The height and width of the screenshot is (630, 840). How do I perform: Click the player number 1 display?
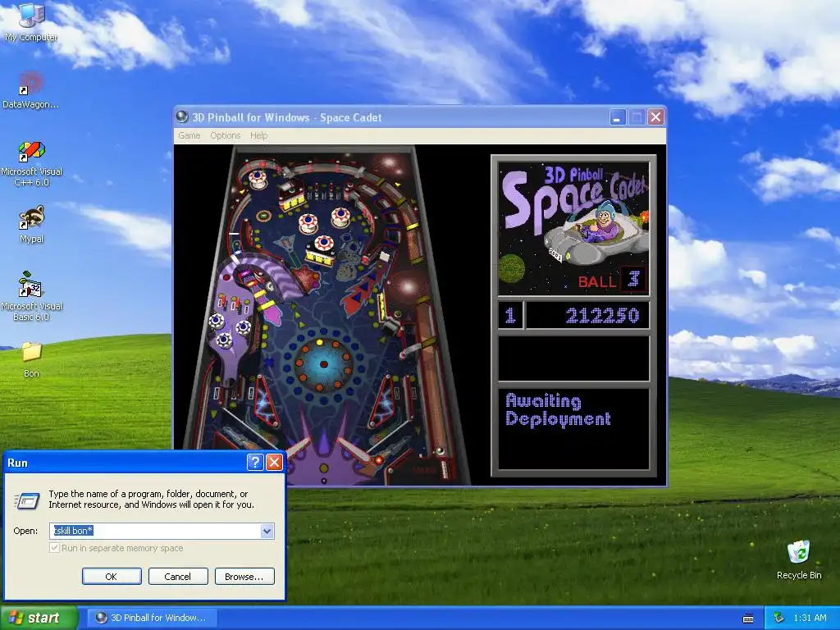510,315
